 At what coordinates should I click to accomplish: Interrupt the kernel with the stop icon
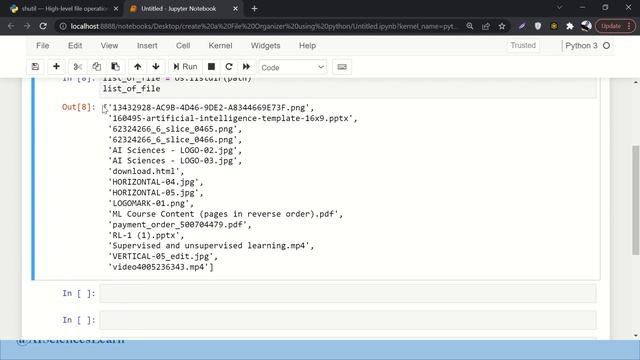(211, 67)
